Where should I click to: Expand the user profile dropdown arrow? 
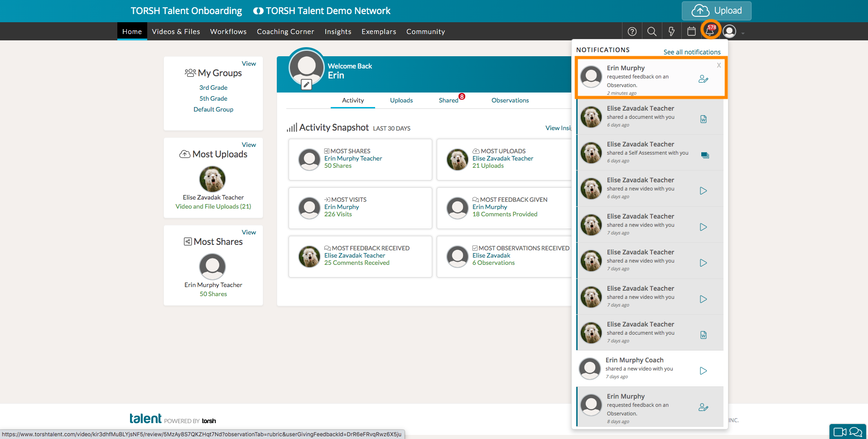[x=743, y=33]
